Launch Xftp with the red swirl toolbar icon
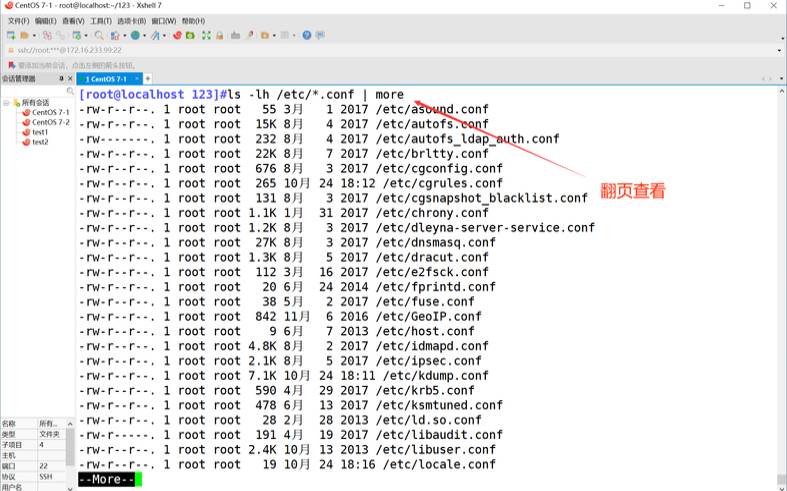Image resolution: width=787 pixels, height=491 pixels. 177,35
